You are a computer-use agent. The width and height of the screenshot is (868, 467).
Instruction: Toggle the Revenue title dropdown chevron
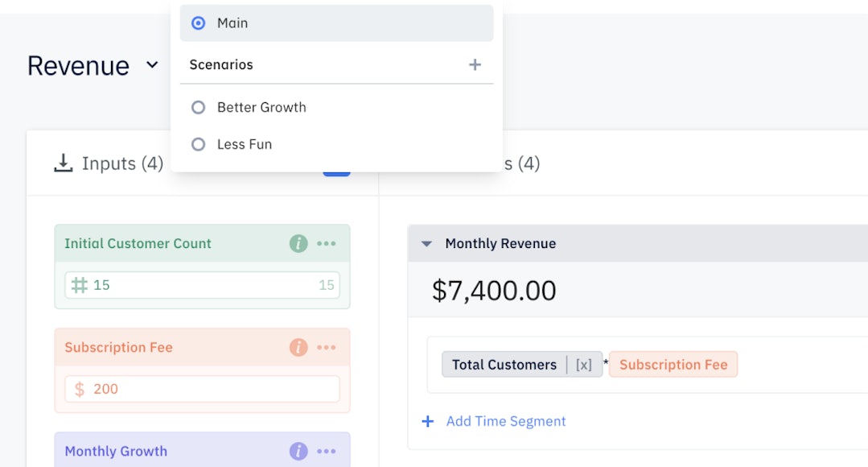[152, 65]
